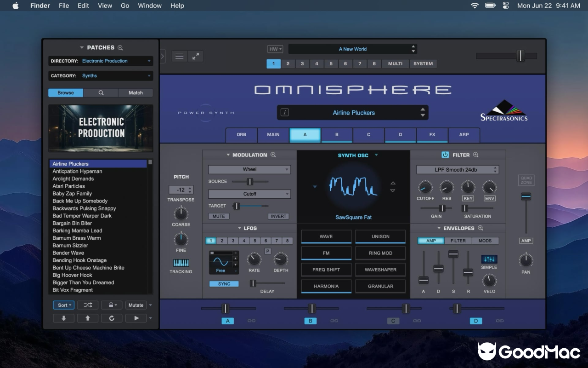This screenshot has height=368, width=588.
Task: Toggle layer D button at the mixer
Action: (x=476, y=321)
